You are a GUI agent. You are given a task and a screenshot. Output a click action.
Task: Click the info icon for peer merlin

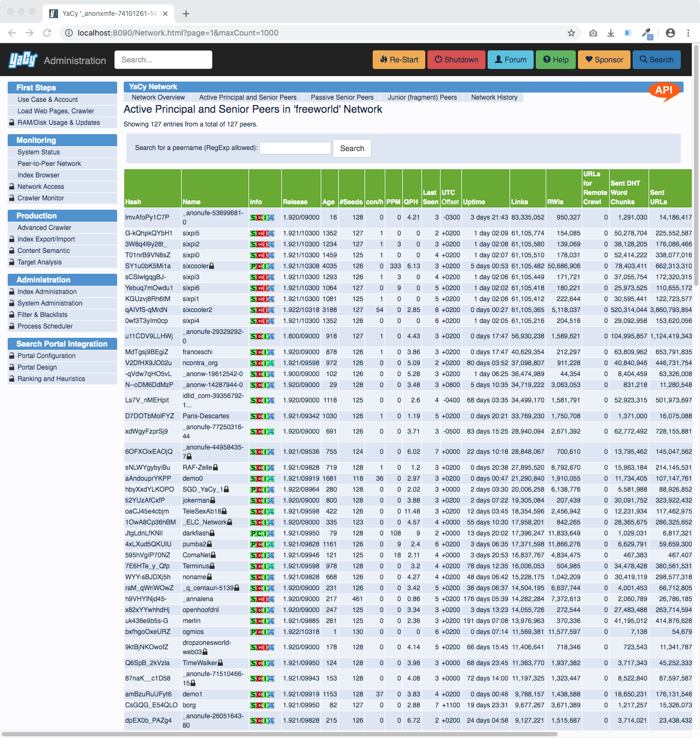point(262,621)
